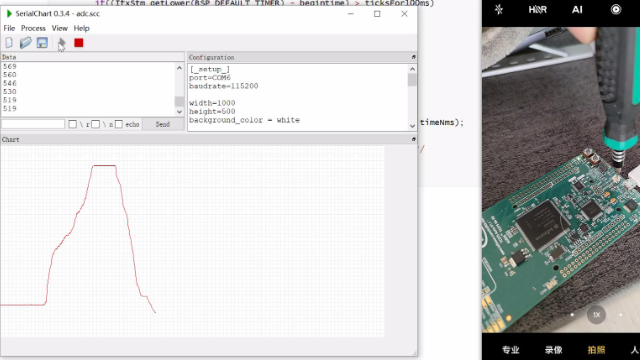Open the View menu
The width and height of the screenshot is (640, 360).
click(x=60, y=28)
